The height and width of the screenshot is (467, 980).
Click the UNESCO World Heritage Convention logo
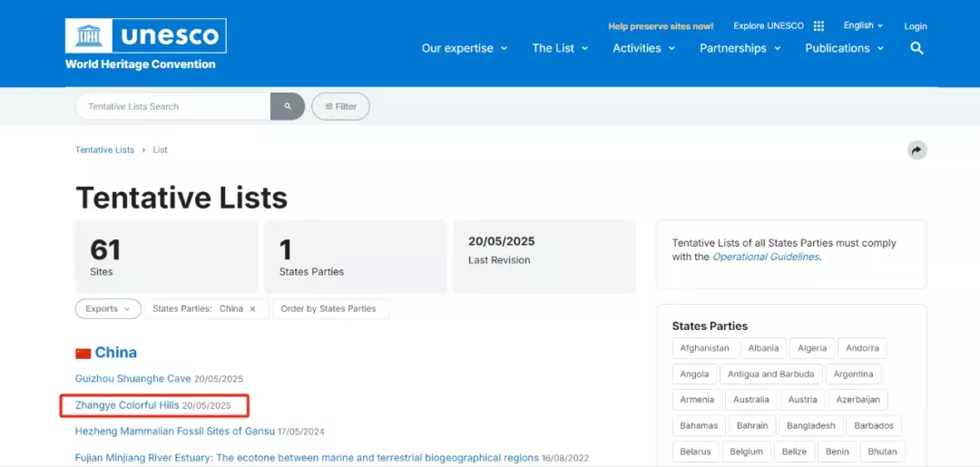tap(145, 44)
